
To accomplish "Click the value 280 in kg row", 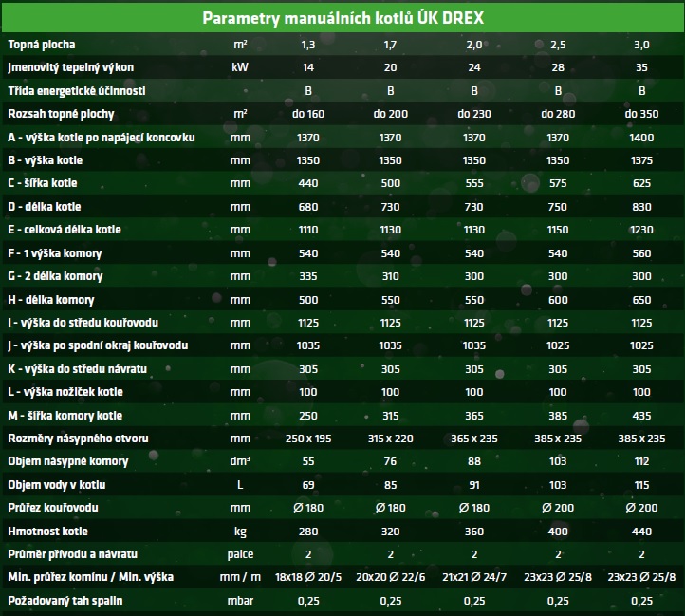I will tap(308, 532).
